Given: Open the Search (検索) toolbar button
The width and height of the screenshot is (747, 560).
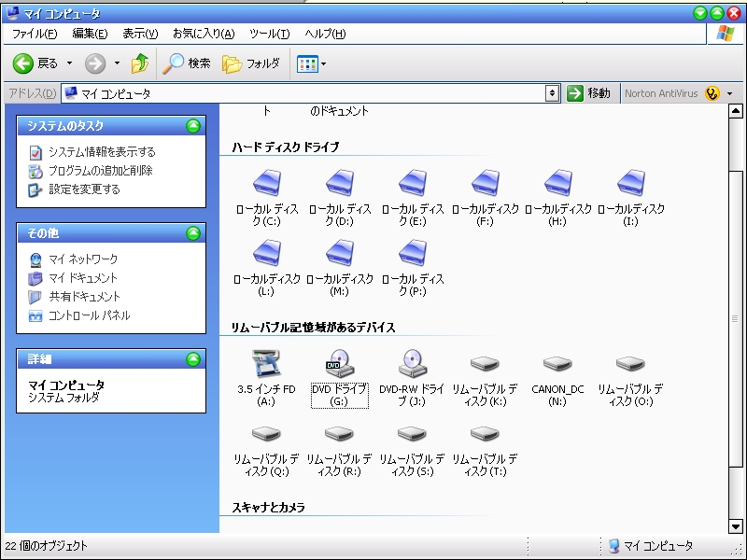Looking at the screenshot, I should [x=186, y=63].
